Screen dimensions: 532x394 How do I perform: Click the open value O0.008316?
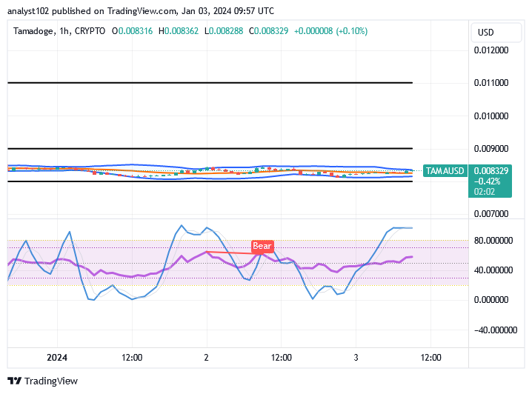133,31
